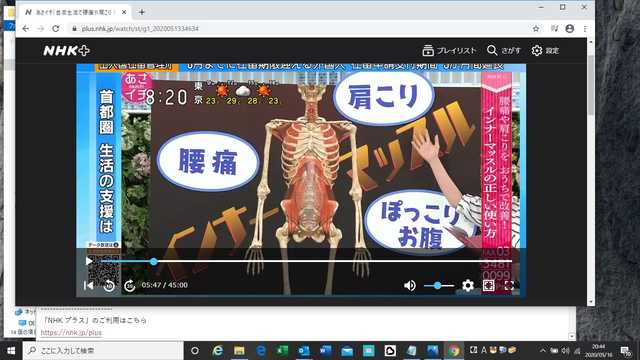
Task: Open the さがす search
Action: 504,51
